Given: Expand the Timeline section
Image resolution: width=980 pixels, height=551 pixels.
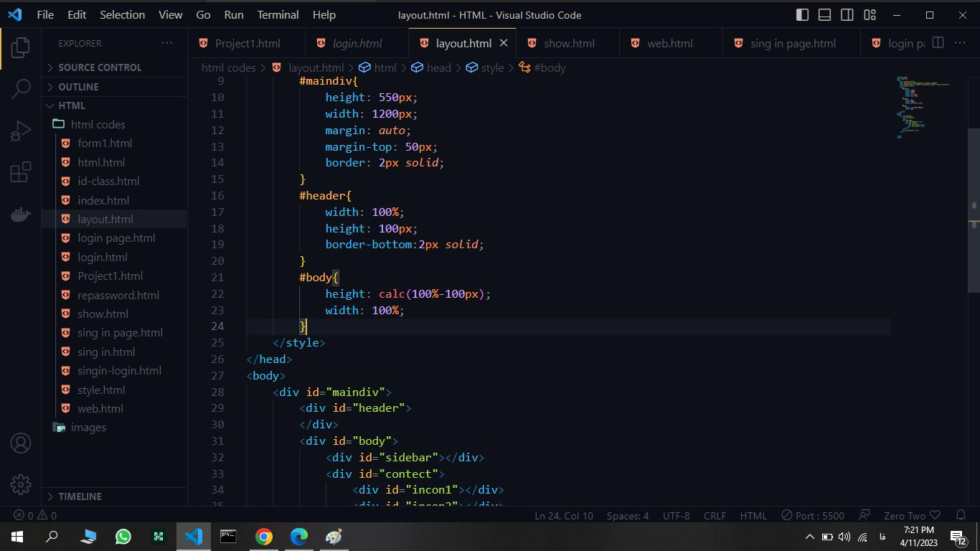Looking at the screenshot, I should coord(80,496).
